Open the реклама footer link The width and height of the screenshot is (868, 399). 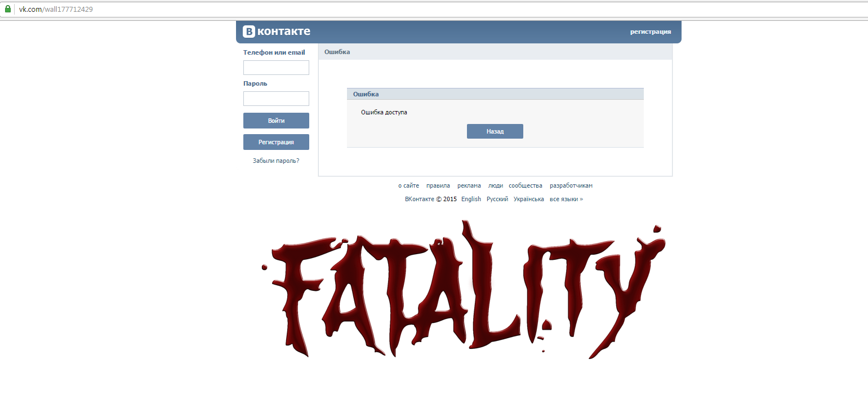coord(469,185)
